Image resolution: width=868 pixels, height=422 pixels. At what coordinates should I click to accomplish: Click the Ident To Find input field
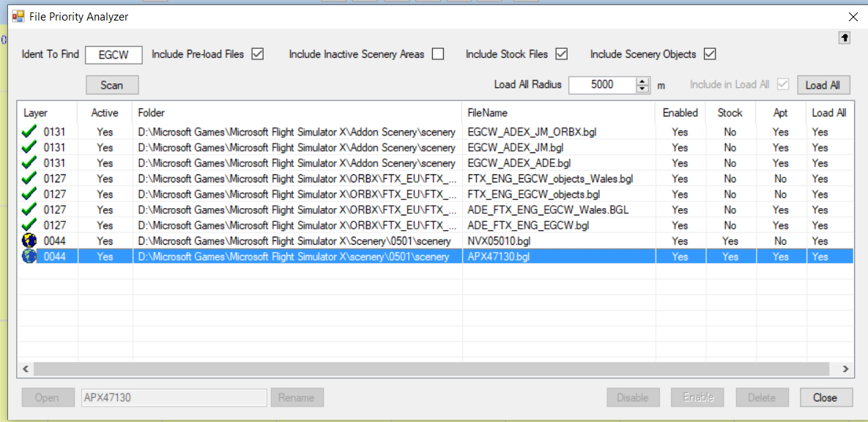114,54
